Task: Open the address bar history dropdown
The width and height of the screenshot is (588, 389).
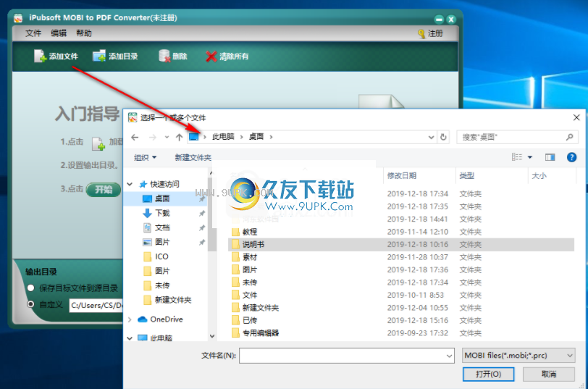Action: coord(431,138)
